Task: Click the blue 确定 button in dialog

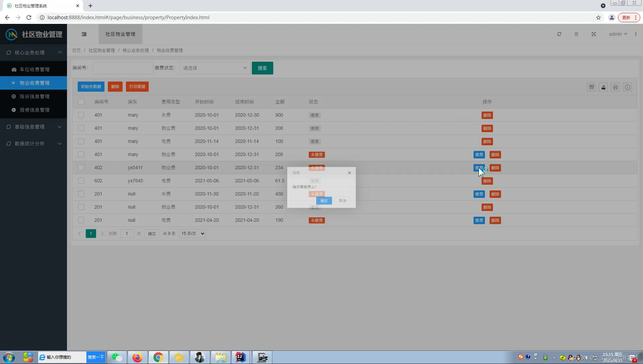Action: [x=324, y=201]
